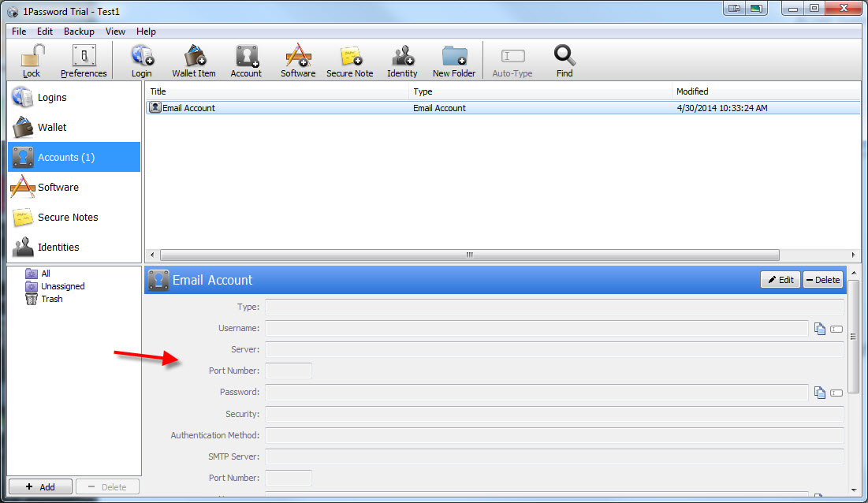Click the Lock toolbar icon
Screen dimensions: 868x503
32,61
